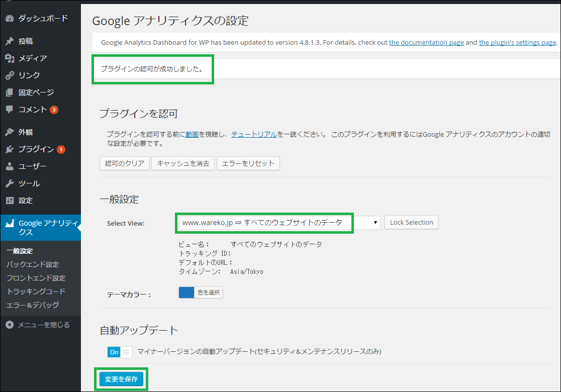Open the ツール menu item
Screen dimensions: 561x392
tap(29, 183)
